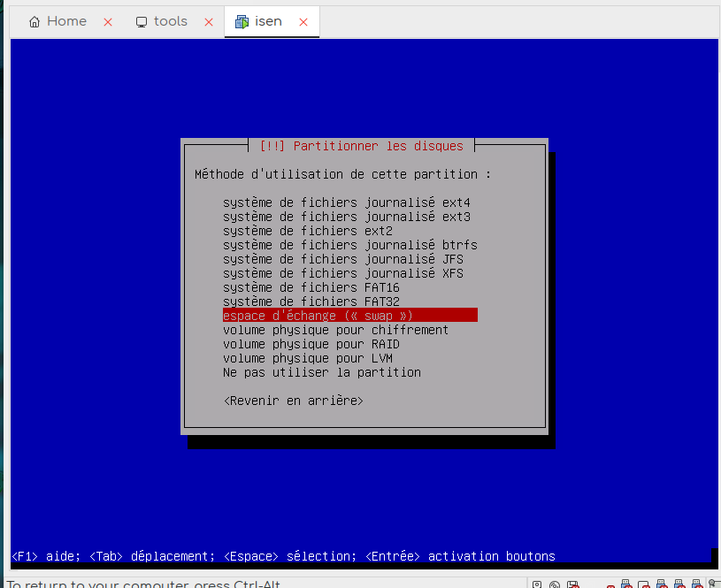Click the floppy disk device icon in the status bar
This screenshot has height=588, width=721.
573,584
